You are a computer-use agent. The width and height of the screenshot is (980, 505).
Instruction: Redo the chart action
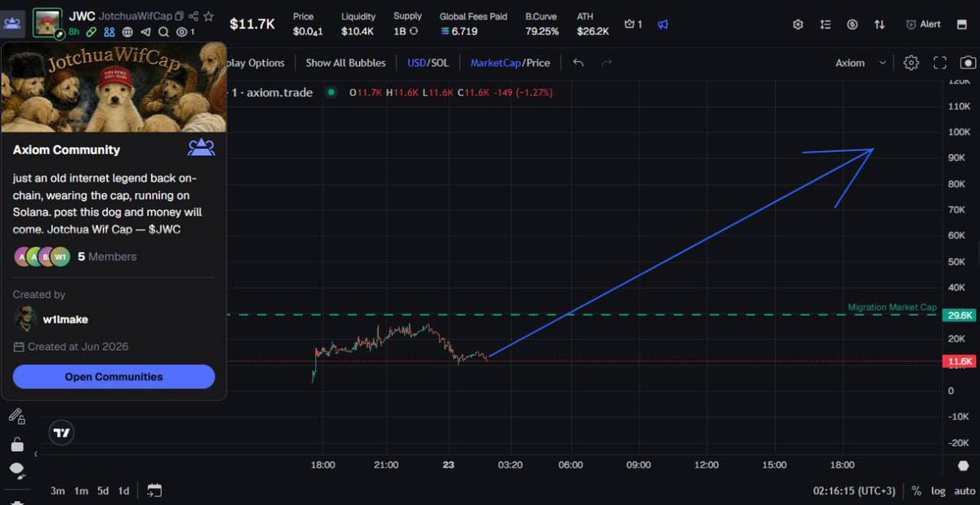(607, 63)
